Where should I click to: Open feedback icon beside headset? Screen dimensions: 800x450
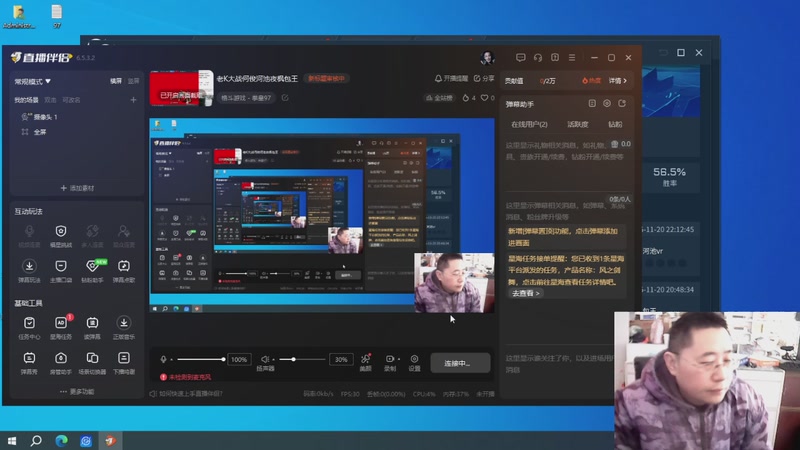click(555, 58)
